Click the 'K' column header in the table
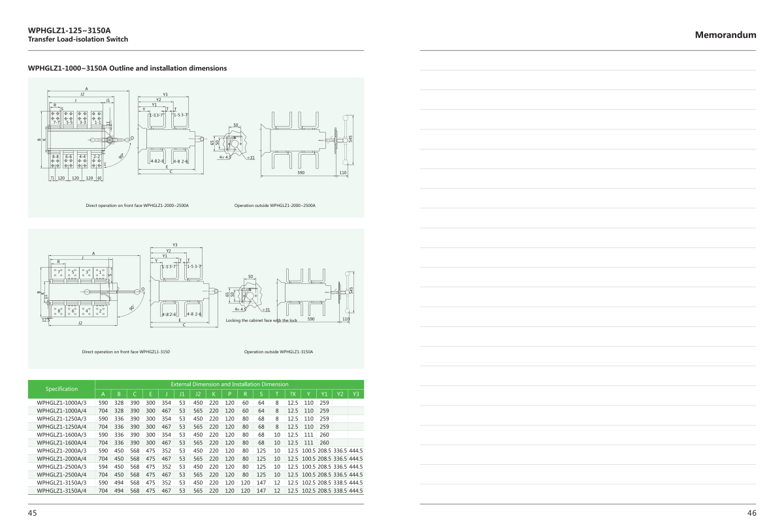Viewport: 784px width, 532px height. click(214, 394)
